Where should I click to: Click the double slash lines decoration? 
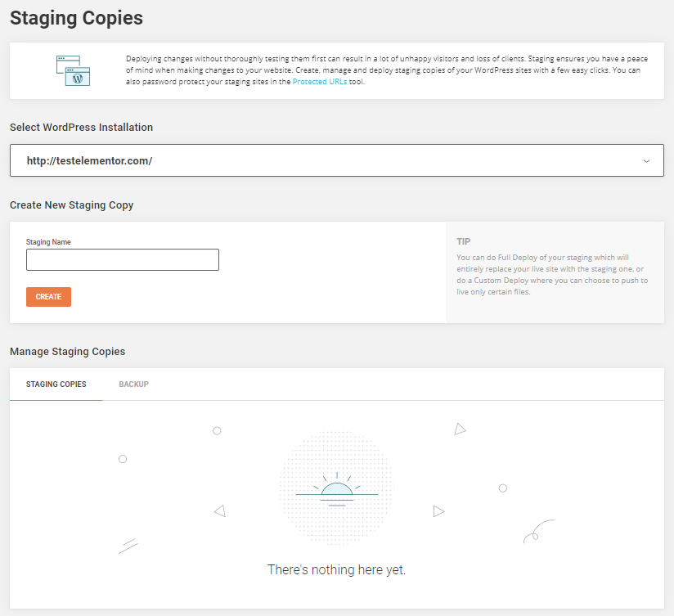(128, 546)
